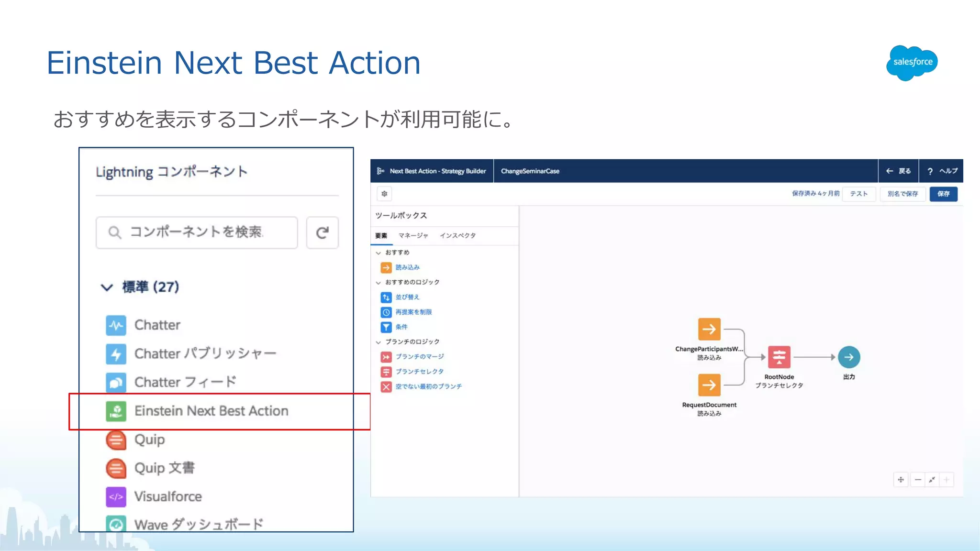Select the RootNode branch selector node
This screenshot has width=980, height=551.
(779, 357)
